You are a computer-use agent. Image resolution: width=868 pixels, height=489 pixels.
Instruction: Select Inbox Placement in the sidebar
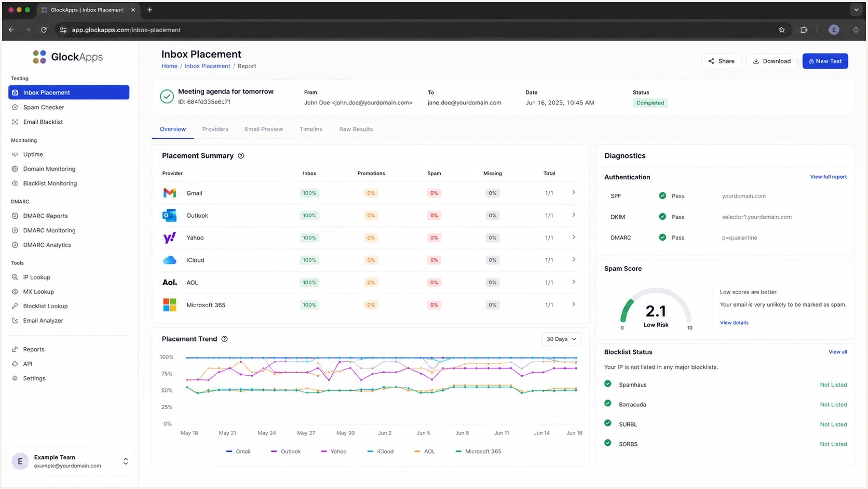(69, 92)
